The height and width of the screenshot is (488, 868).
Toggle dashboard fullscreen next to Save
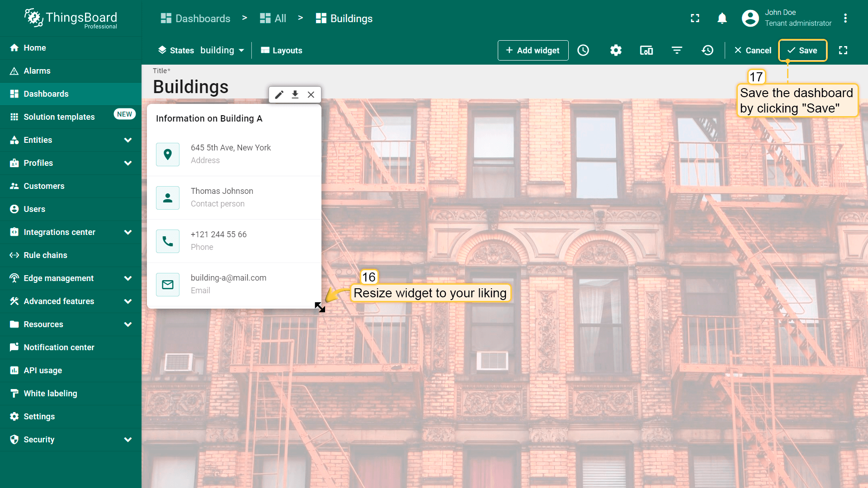[x=843, y=50]
